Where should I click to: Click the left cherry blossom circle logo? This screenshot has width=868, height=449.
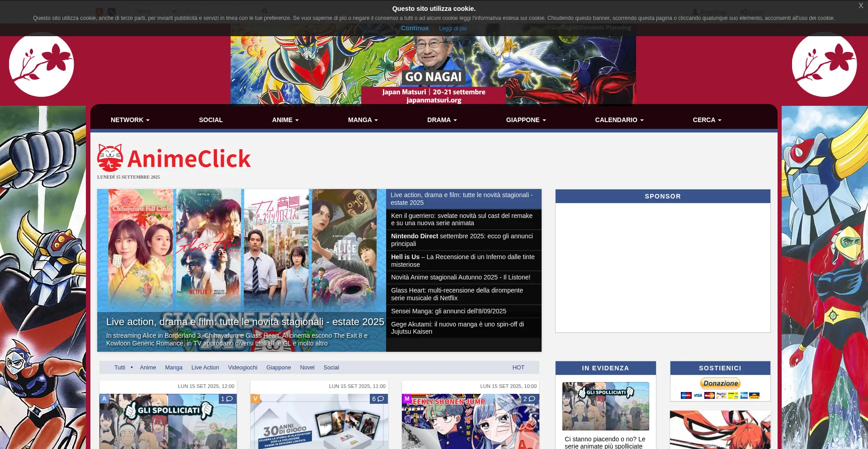point(42,64)
